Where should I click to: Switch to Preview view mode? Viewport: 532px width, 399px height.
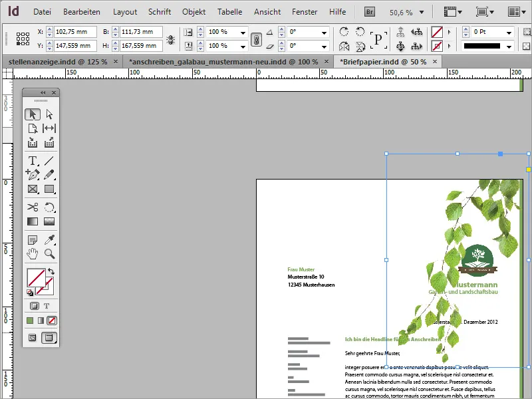pos(49,338)
